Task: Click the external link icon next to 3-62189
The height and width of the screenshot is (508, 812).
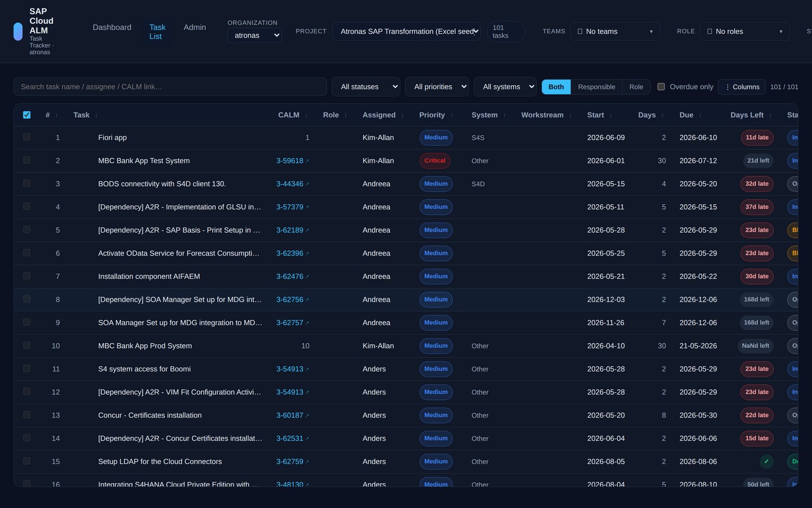Action: pyautogui.click(x=307, y=231)
